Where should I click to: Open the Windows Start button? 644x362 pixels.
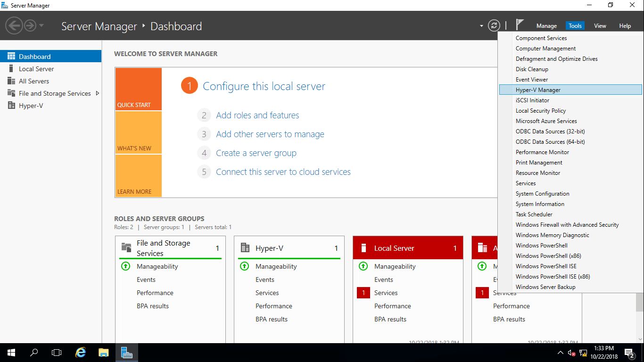click(x=11, y=352)
